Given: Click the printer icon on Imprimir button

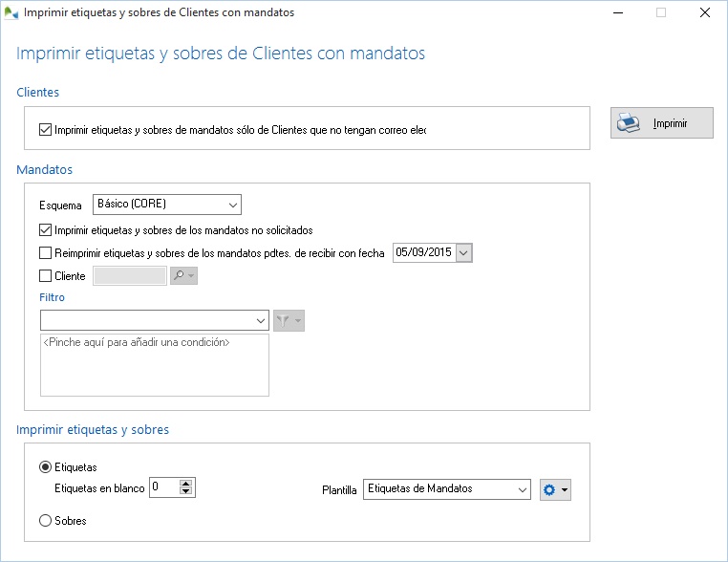Looking at the screenshot, I should [x=629, y=123].
